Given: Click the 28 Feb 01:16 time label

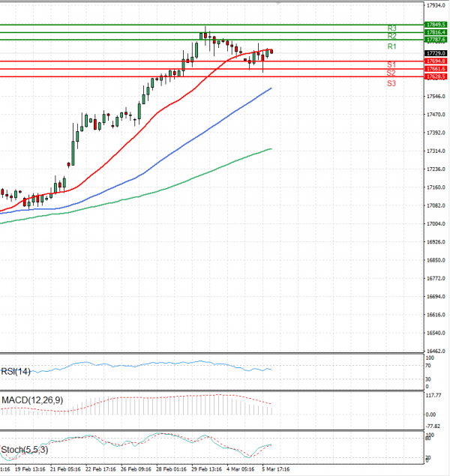Looking at the screenshot, I should [171, 469].
